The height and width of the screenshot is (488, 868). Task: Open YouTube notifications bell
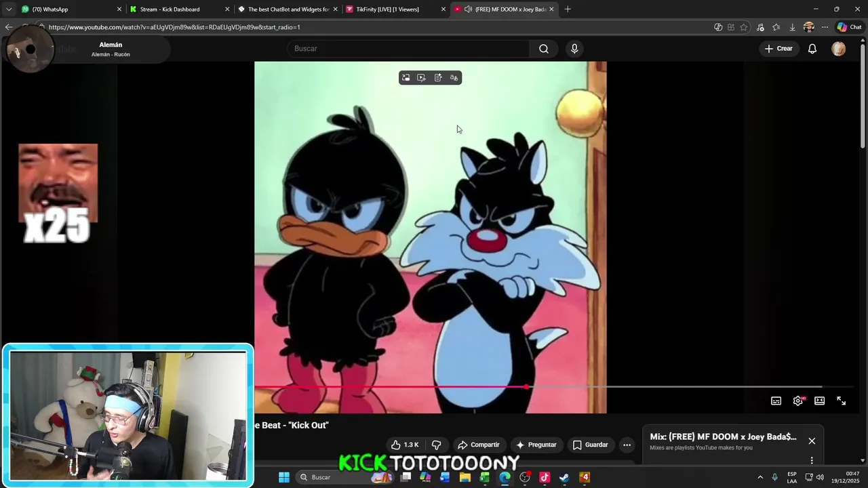812,49
